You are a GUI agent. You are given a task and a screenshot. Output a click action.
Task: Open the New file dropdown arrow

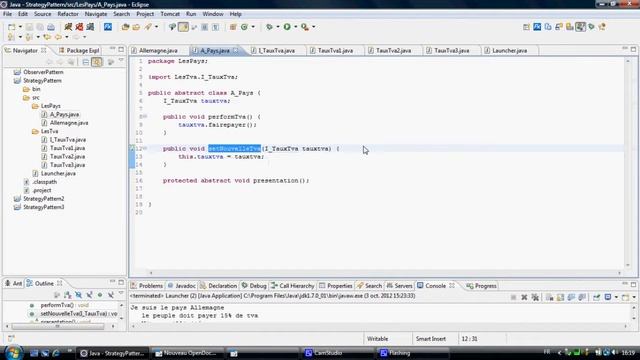pyautogui.click(x=20, y=27)
